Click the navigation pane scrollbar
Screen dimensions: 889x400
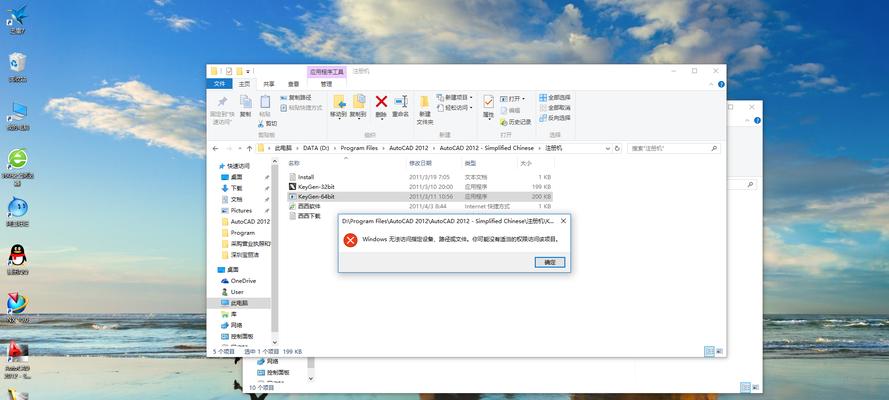click(x=275, y=249)
